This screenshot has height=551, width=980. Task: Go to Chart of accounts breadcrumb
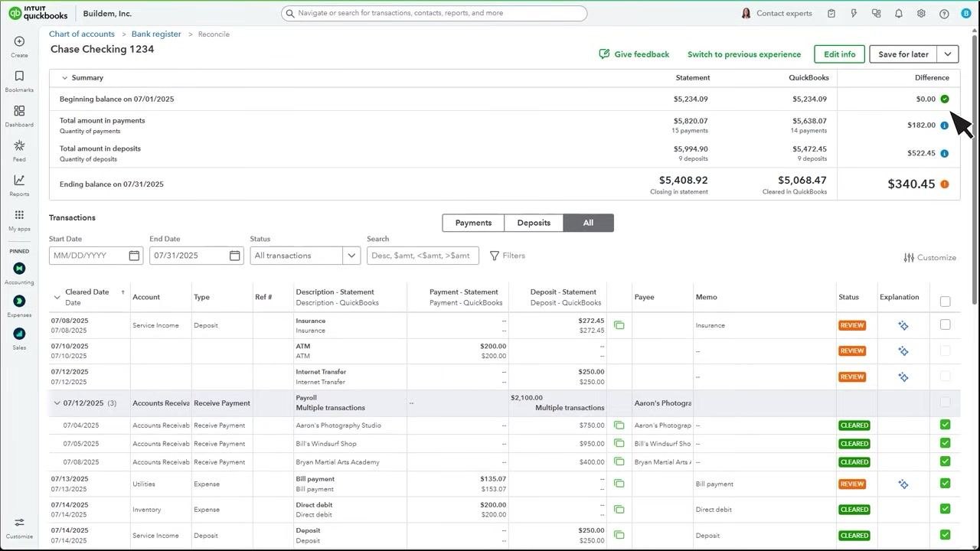coord(82,34)
